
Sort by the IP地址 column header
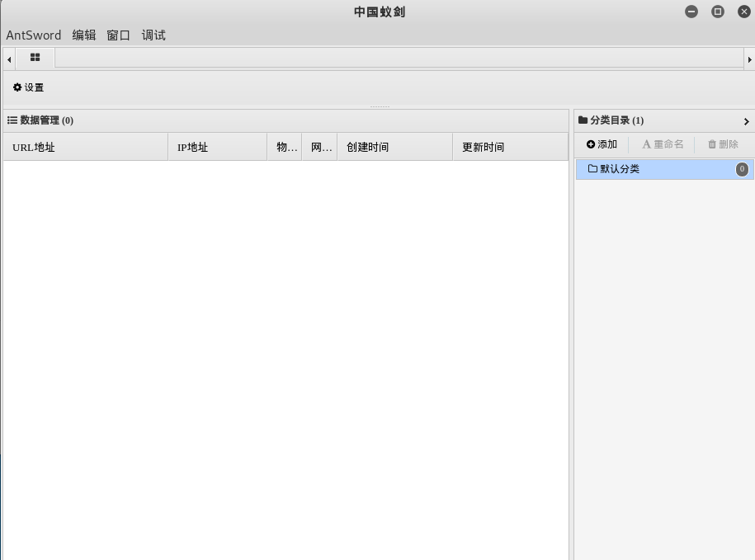(x=218, y=147)
